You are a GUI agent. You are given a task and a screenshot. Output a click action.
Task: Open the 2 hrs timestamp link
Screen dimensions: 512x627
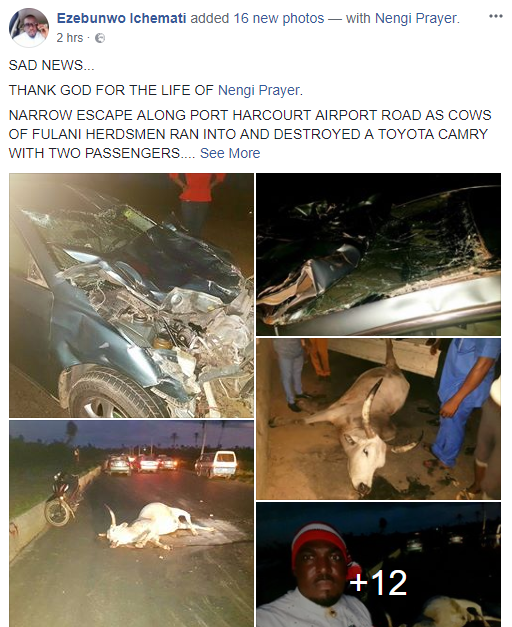70,38
